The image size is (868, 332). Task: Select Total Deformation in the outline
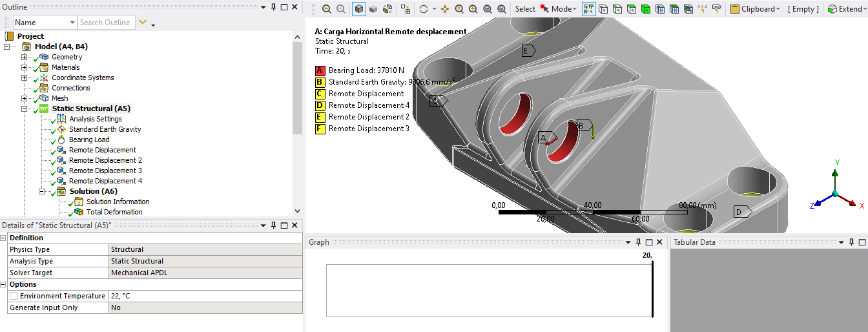114,212
